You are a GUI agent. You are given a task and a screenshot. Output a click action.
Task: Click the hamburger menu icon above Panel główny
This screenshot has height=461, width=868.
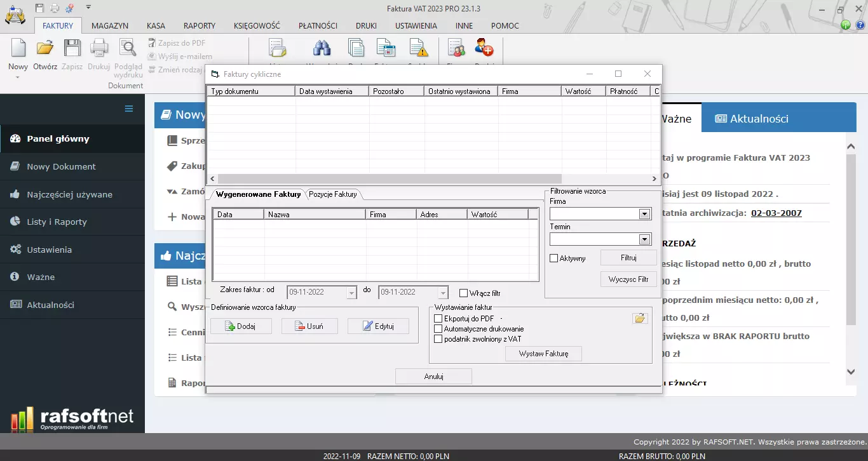click(128, 109)
